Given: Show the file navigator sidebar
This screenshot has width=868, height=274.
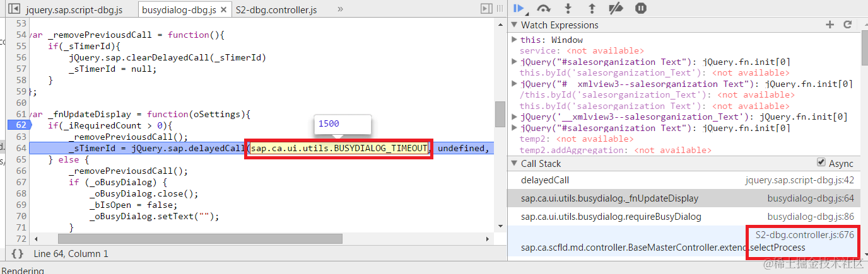Looking at the screenshot, I should 13,9.
